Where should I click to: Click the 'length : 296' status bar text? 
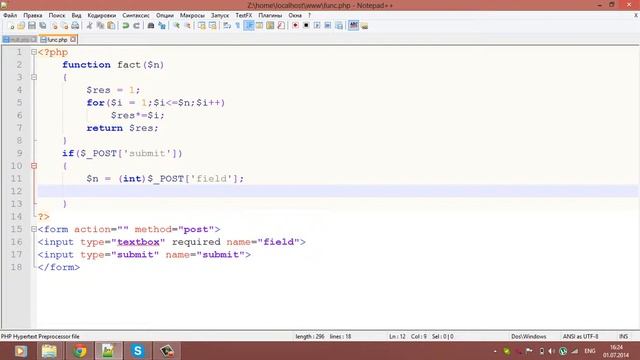(x=310, y=336)
